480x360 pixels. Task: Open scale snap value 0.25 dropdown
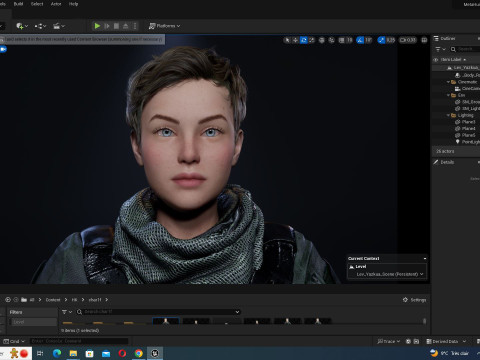(x=391, y=40)
